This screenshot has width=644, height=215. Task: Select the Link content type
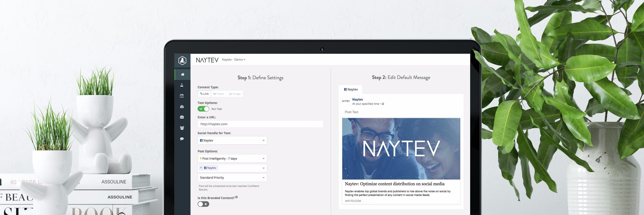[204, 94]
